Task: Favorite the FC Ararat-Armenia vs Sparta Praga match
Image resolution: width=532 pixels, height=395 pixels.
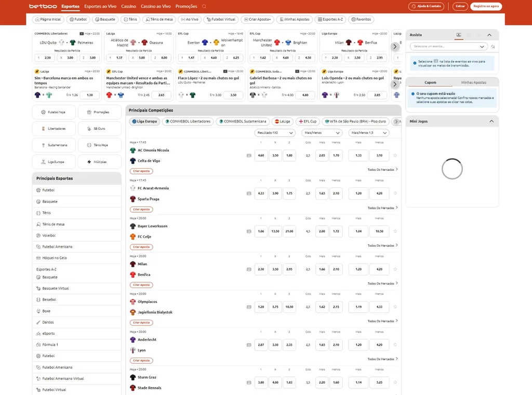Action: pos(395,193)
